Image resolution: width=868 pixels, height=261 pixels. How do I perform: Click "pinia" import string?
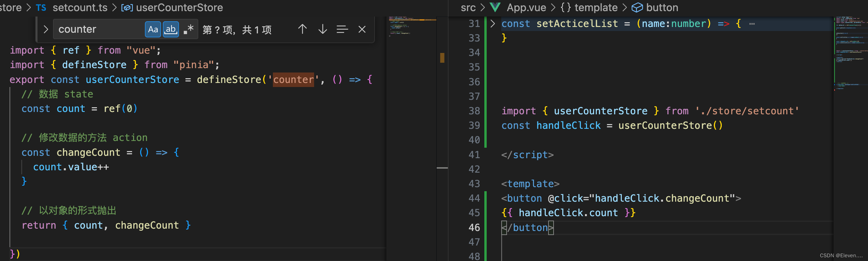coord(194,65)
